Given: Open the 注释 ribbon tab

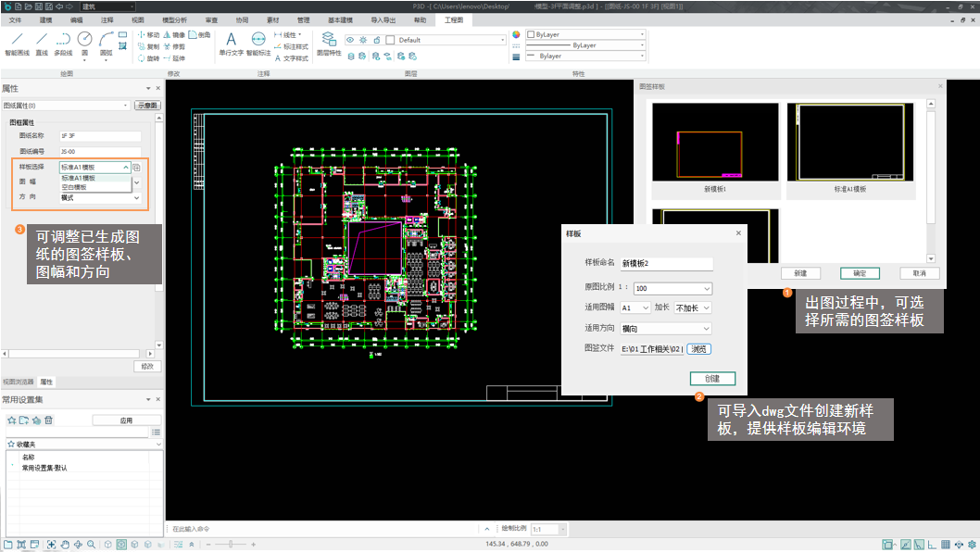Looking at the screenshot, I should pos(107,19).
